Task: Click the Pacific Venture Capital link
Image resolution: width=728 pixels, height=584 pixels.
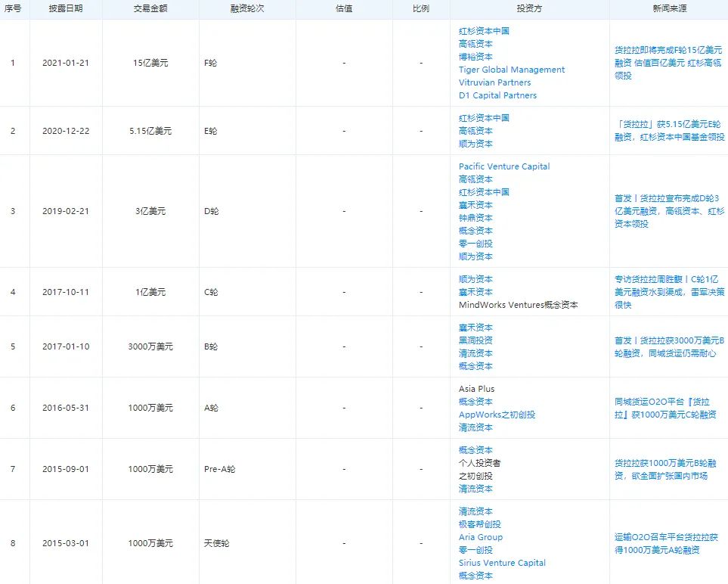Action: 503,166
